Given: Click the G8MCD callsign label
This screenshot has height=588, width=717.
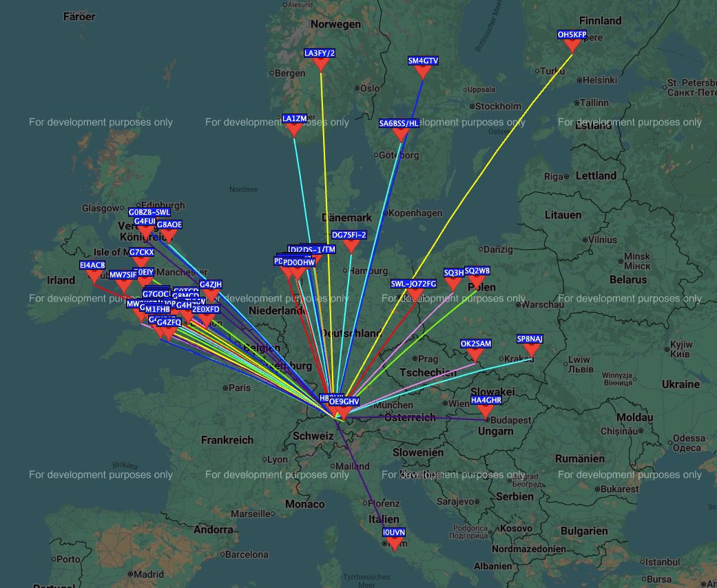Looking at the screenshot, I should (x=185, y=296).
